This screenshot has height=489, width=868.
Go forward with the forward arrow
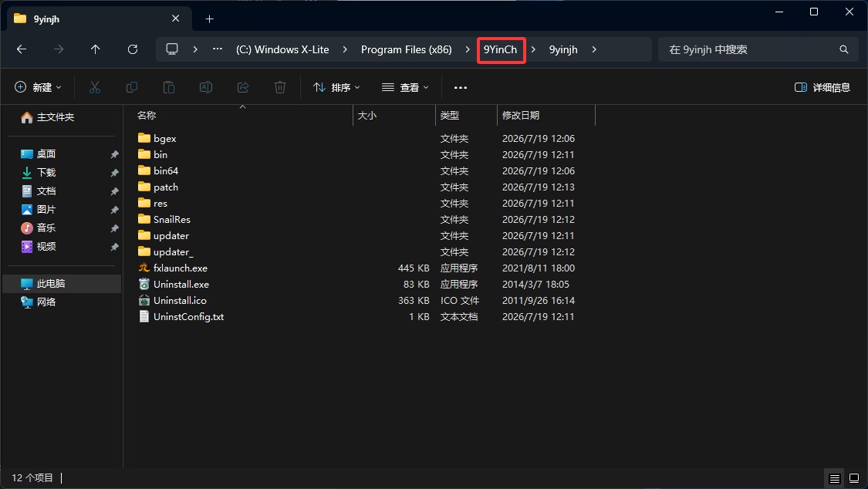(58, 49)
